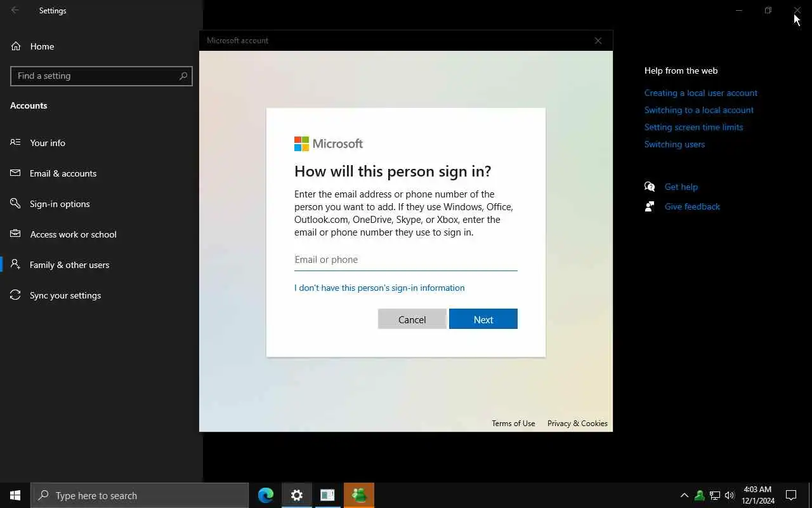Click Give feedback link

[x=692, y=206]
